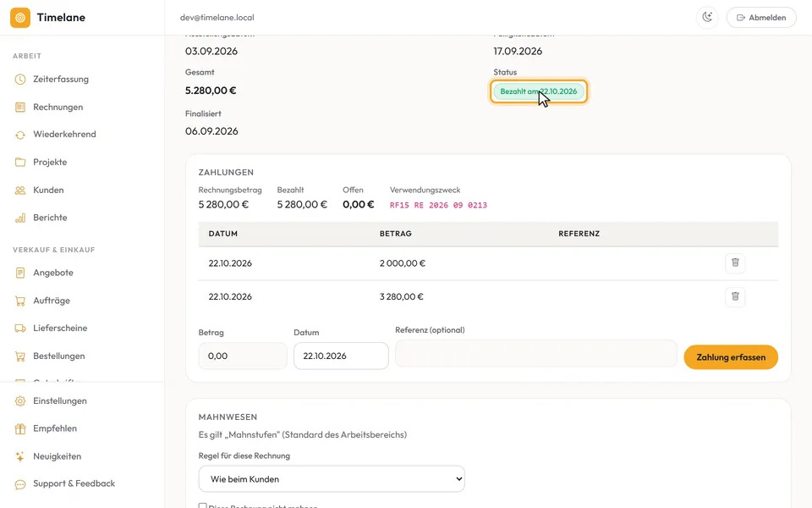Click the Wiederkehrend recurring arrows icon
The width and height of the screenshot is (812, 508).
coord(20,135)
